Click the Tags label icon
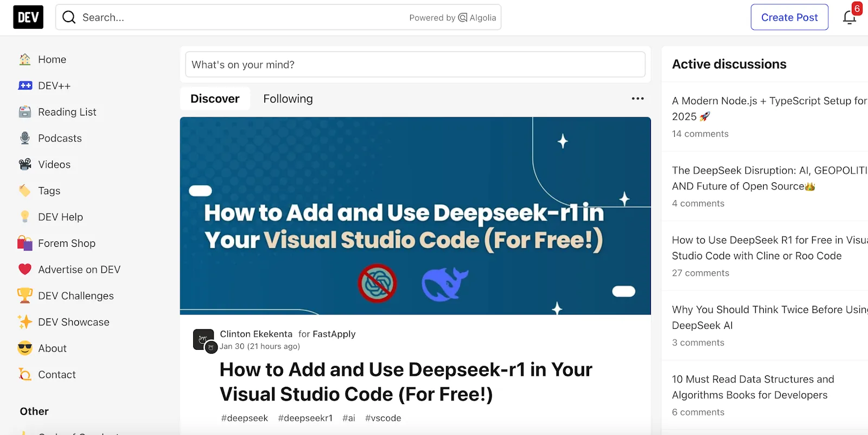 click(x=25, y=191)
